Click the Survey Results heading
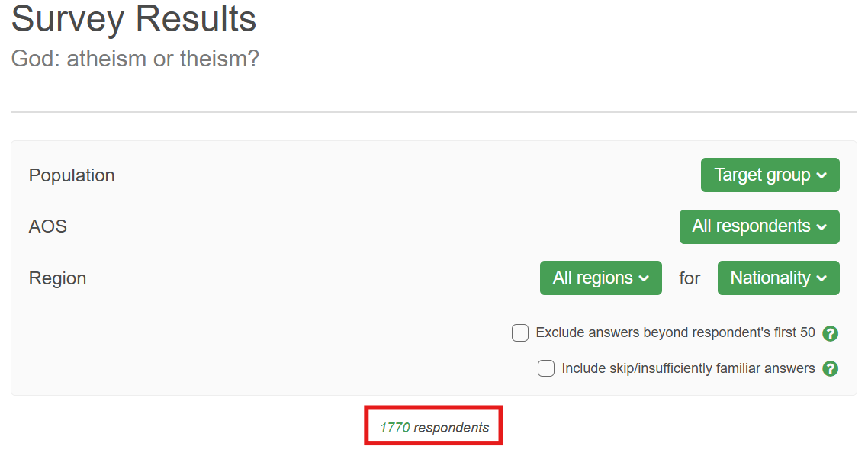Viewport: 868px width, 456px height. pos(133,18)
